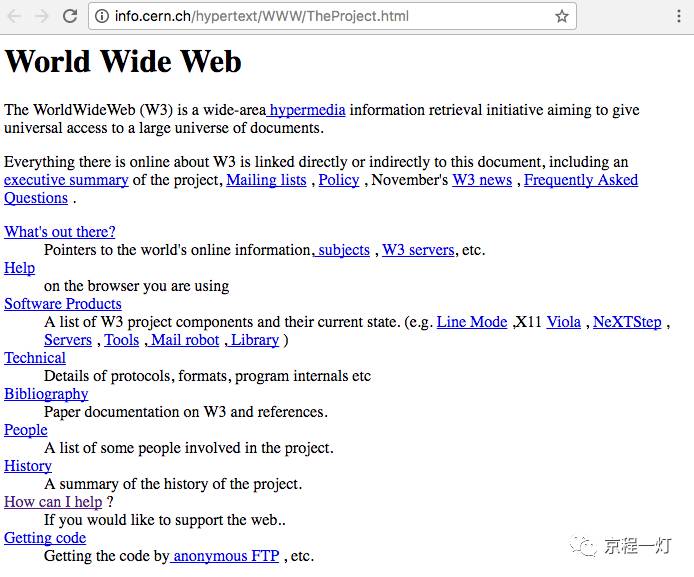Viewport: 694px width, 577px height.
Task: Click the Software Products link
Action: [x=63, y=304]
